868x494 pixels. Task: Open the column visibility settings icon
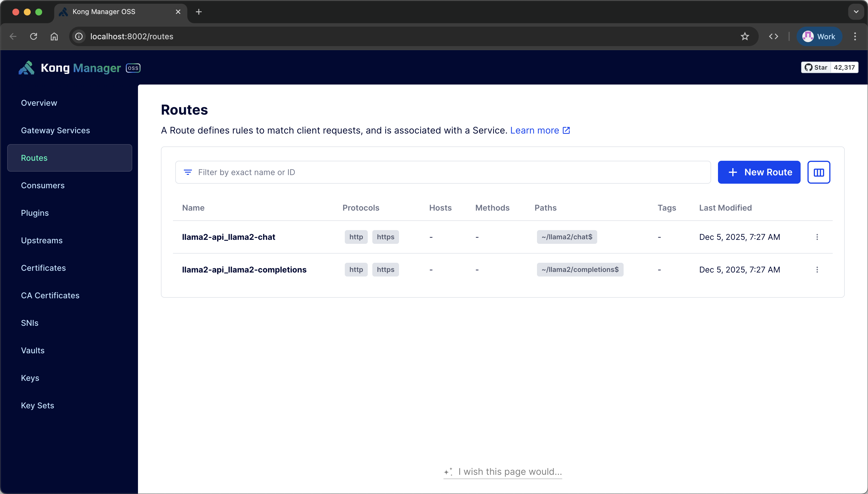pyautogui.click(x=818, y=172)
